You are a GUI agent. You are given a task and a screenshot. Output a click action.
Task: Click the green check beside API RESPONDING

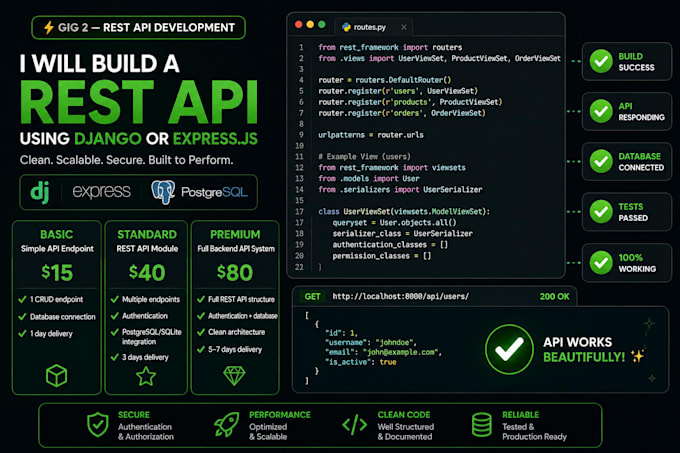[601, 111]
